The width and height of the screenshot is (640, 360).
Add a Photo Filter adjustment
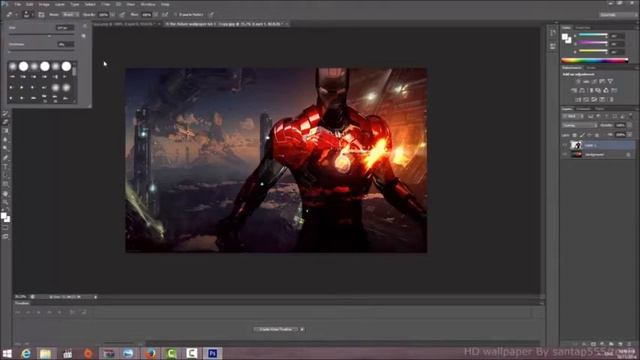598,91
